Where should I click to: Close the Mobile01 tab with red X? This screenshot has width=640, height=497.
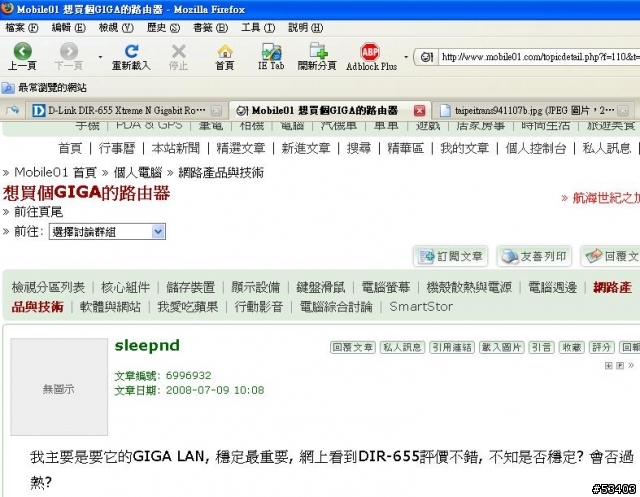[x=419, y=110]
